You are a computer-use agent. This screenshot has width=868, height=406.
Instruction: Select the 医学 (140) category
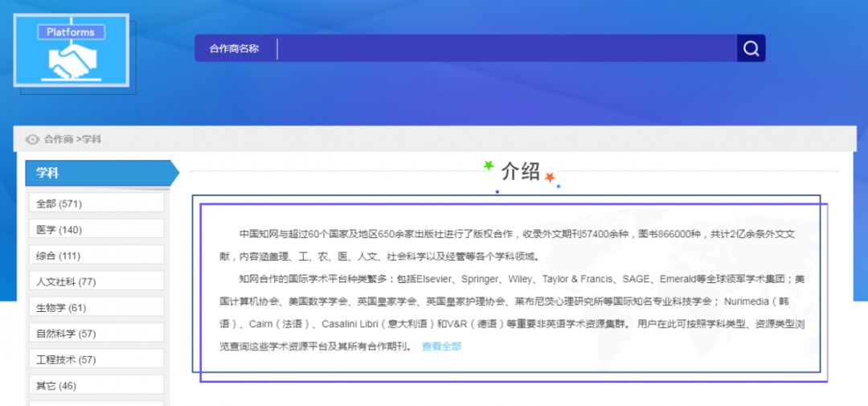97,229
